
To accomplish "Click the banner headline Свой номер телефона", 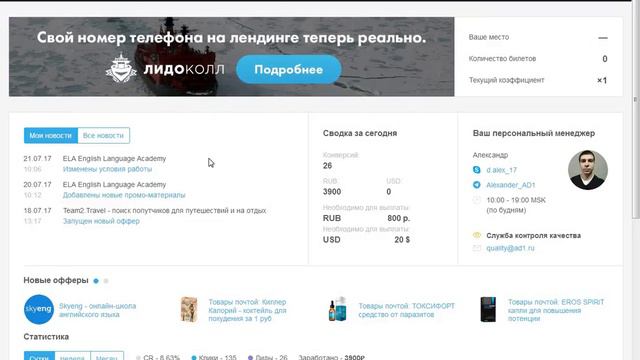I will coord(231,38).
